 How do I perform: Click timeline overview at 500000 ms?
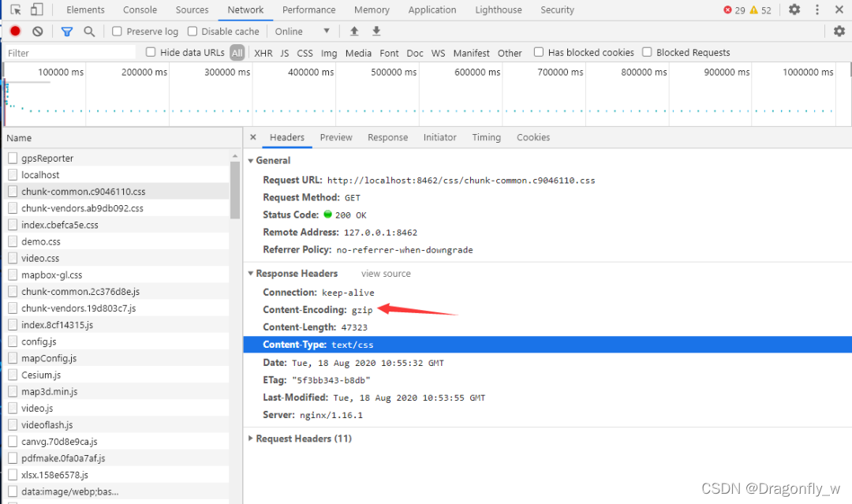coord(394,73)
